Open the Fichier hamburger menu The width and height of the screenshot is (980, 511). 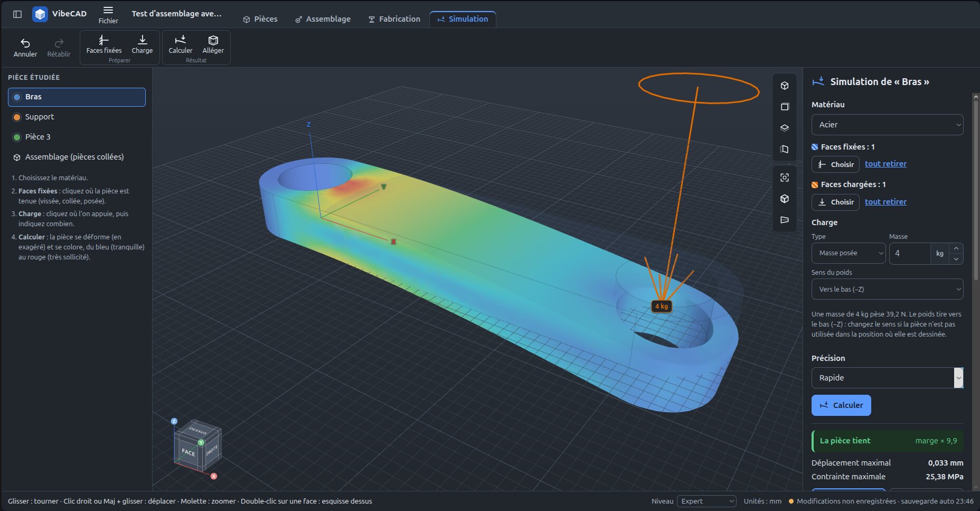pos(108,14)
